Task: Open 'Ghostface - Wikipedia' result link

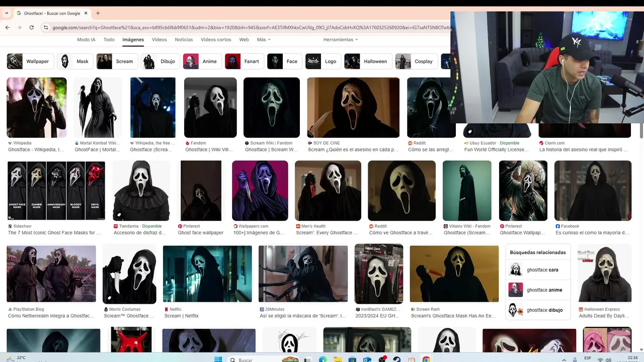Action: pyautogui.click(x=36, y=149)
